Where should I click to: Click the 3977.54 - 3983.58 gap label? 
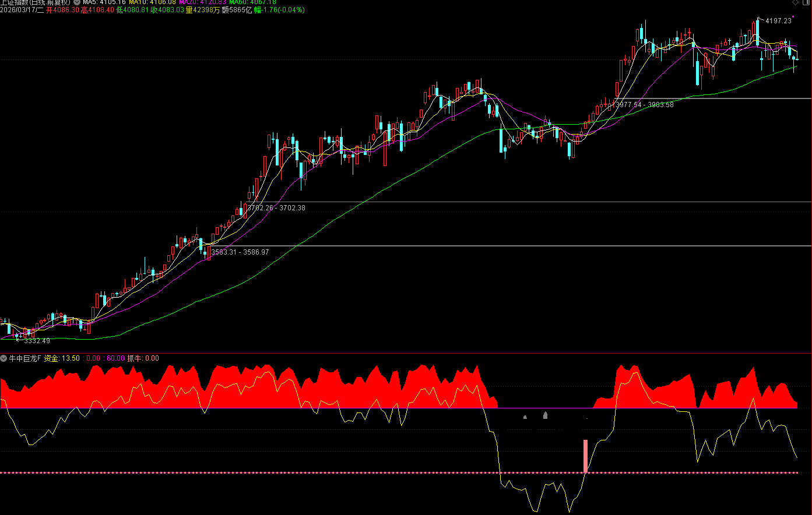[x=644, y=105]
